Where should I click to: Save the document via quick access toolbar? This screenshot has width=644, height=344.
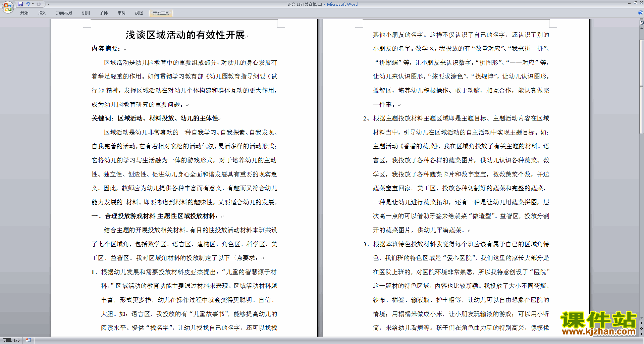(20, 4)
